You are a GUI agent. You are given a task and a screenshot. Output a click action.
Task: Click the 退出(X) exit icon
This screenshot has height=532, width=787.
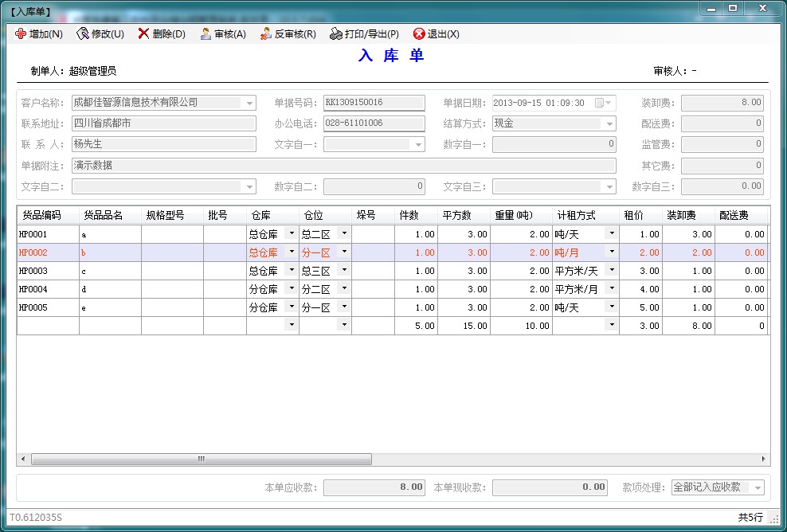(419, 34)
